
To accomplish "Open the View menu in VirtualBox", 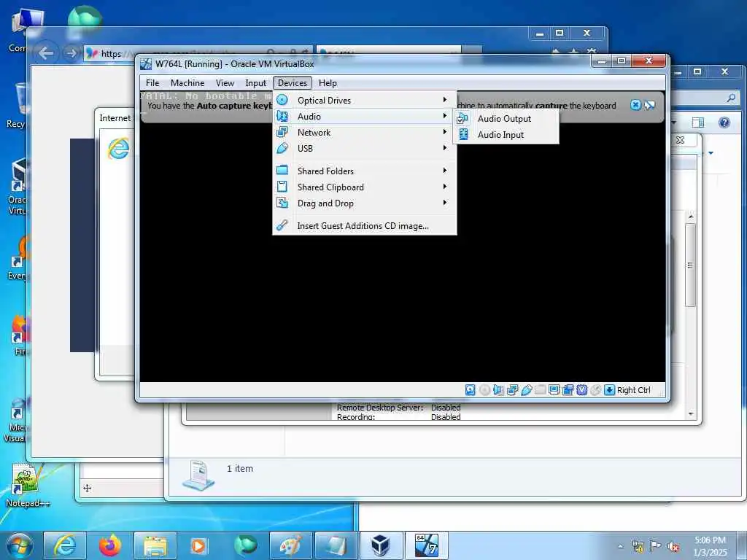I will tap(225, 83).
